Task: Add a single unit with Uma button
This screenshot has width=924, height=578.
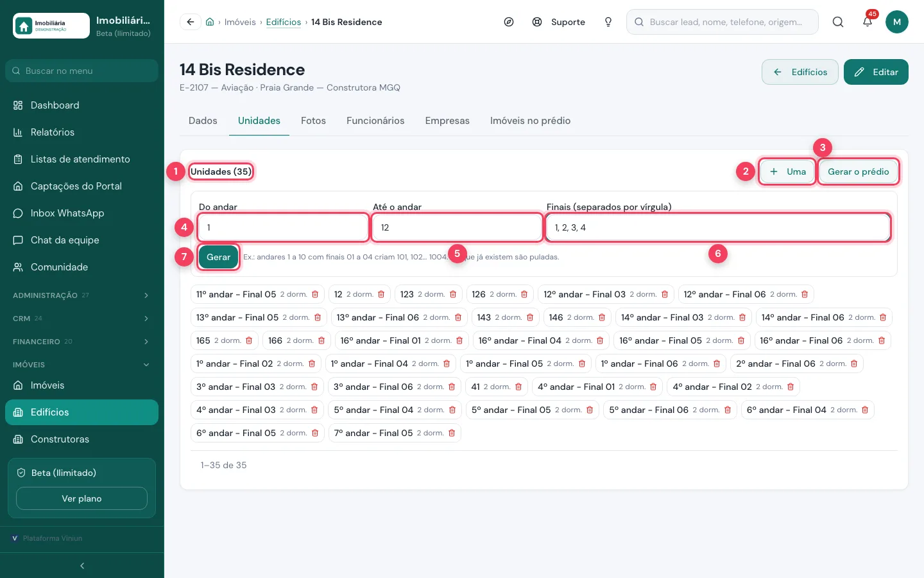Action: tap(787, 171)
